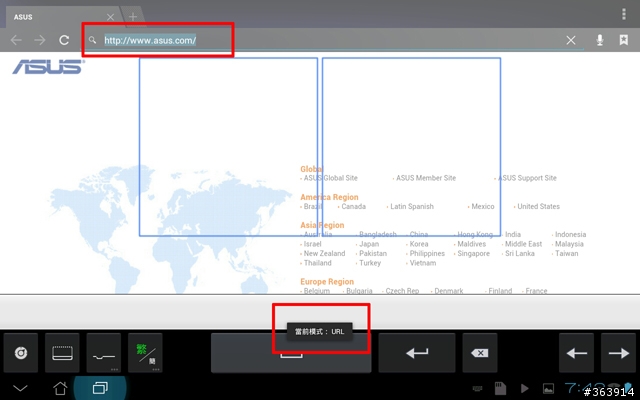Image resolution: width=640 pixels, height=400 pixels.
Task: Open the browser overflow menu (three dots)
Action: pos(624,14)
